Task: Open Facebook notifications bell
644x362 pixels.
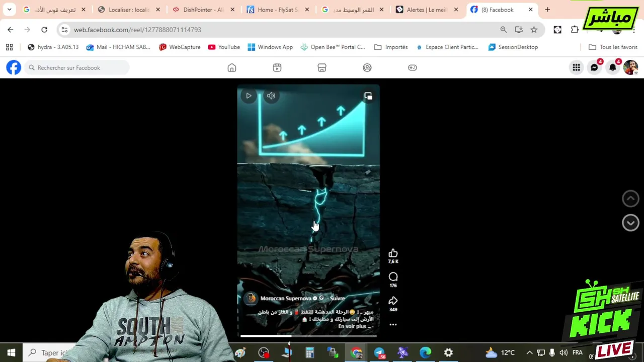Action: point(612,67)
